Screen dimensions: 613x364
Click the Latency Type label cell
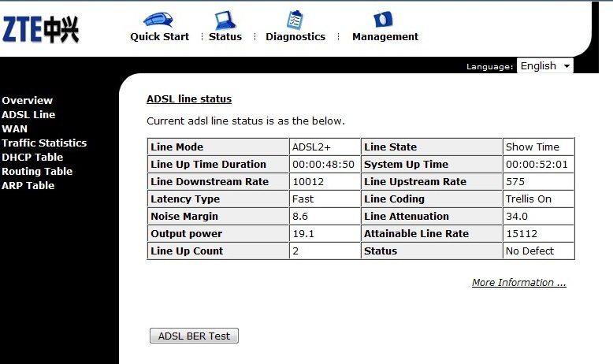click(218, 199)
